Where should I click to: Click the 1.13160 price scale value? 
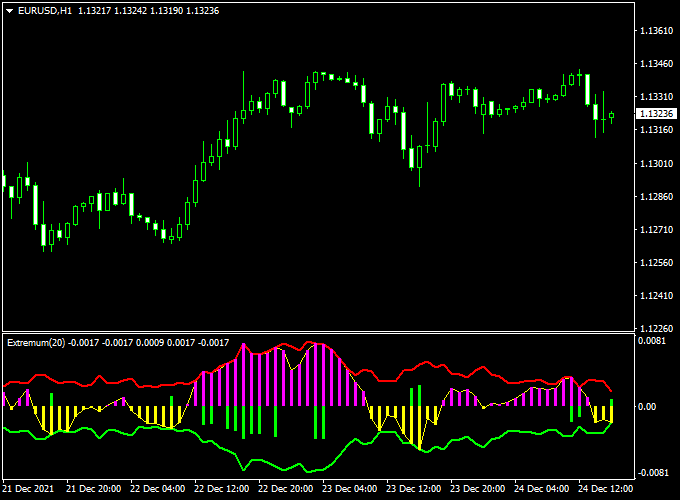tap(657, 130)
